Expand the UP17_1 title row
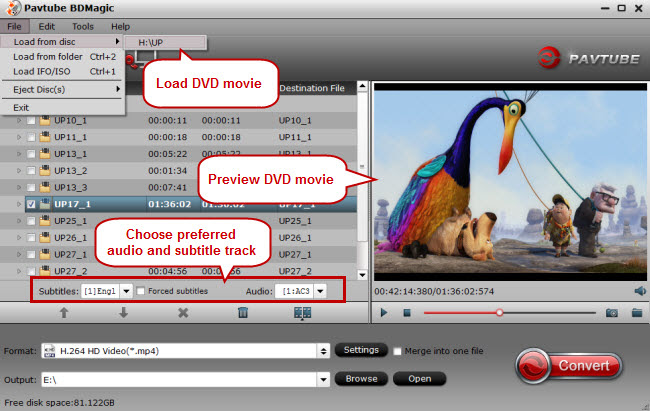 pos(19,204)
